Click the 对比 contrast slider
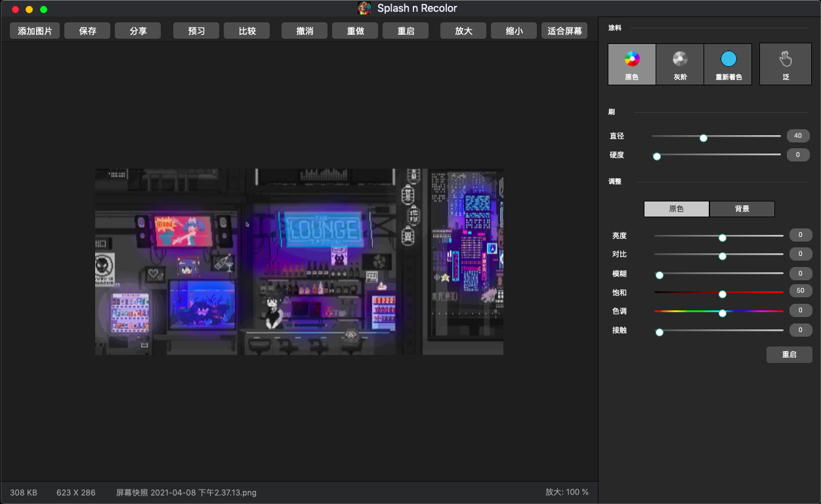 [719, 255]
